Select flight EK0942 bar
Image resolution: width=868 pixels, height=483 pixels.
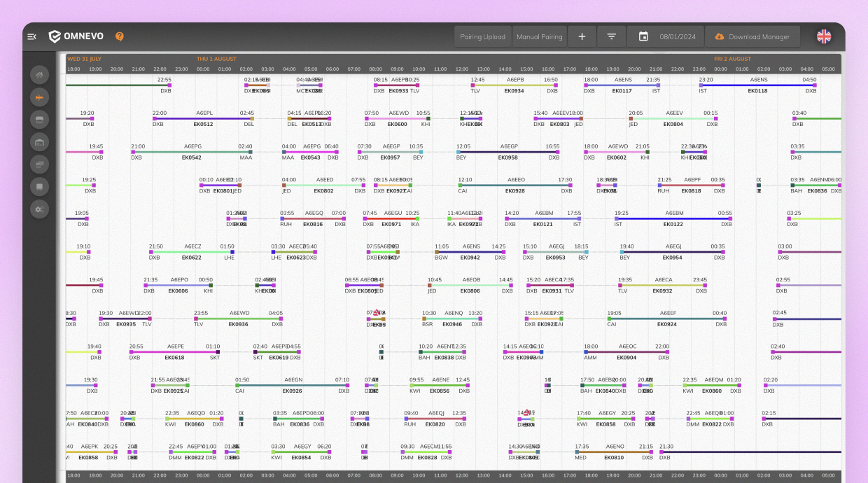pos(470,251)
